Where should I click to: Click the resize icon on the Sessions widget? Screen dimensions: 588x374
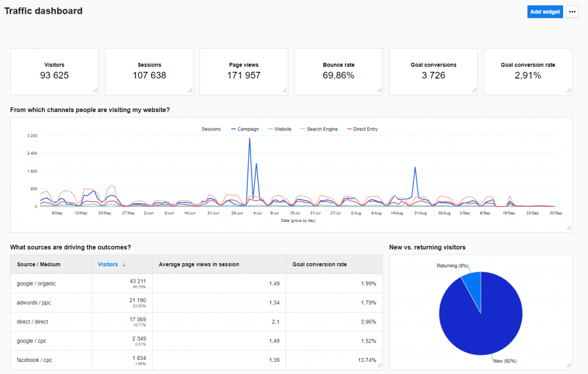coord(189,91)
